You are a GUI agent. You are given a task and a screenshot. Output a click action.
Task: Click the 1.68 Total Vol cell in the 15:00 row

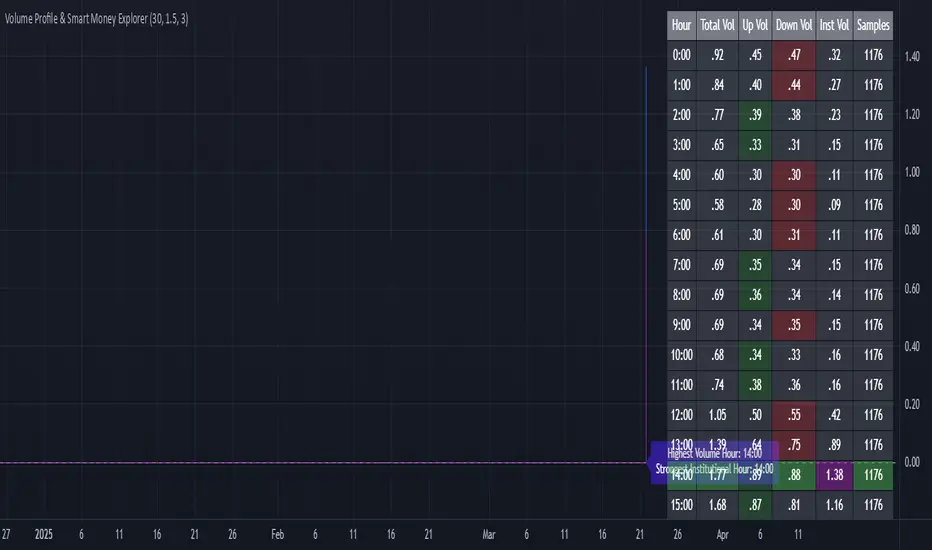click(x=717, y=505)
